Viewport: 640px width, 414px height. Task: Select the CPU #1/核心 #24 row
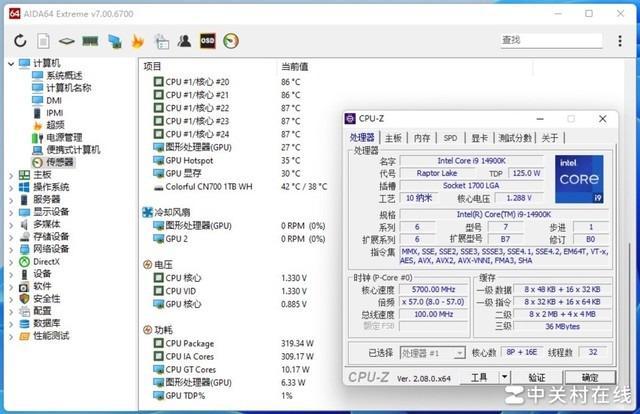click(227, 134)
